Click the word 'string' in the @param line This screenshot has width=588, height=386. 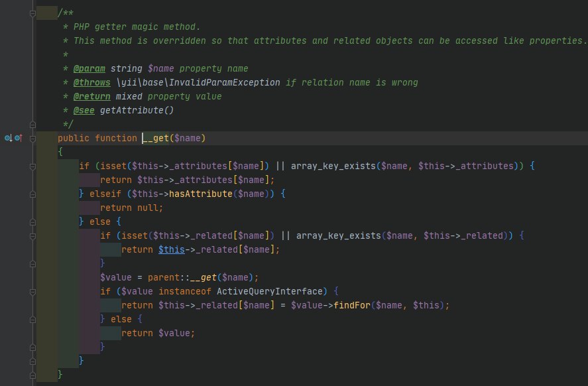(x=127, y=69)
